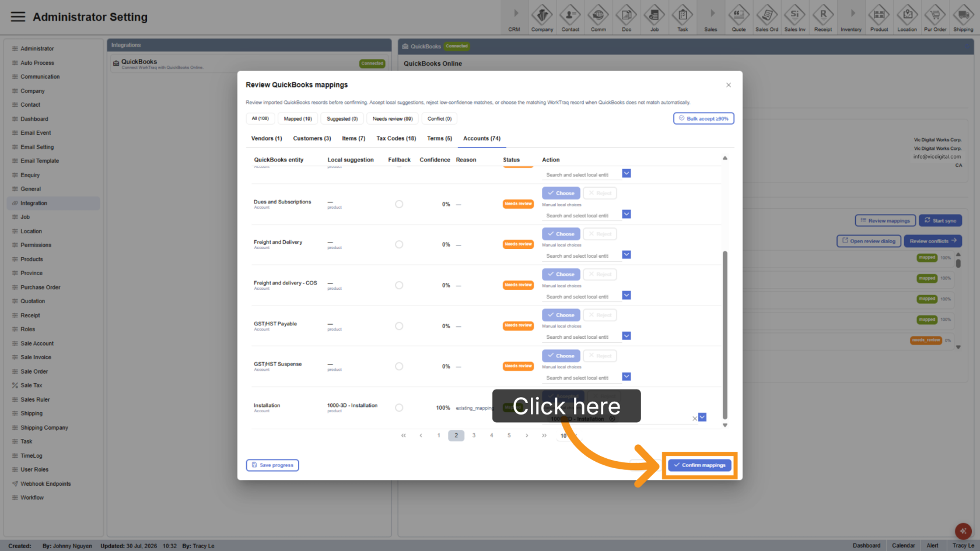This screenshot has height=551, width=980.
Task: Choose mapping for GST/HST Payable
Action: click(561, 315)
